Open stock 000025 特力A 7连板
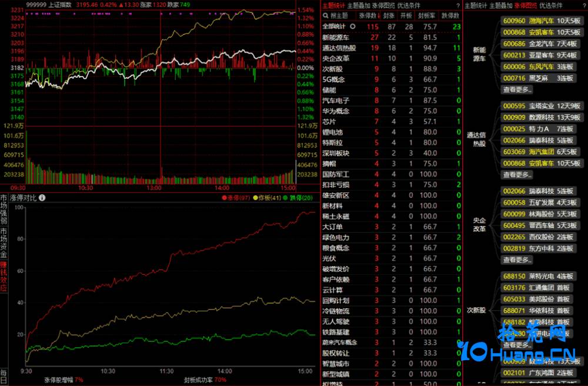The height and width of the screenshot is (386, 588). (x=539, y=129)
